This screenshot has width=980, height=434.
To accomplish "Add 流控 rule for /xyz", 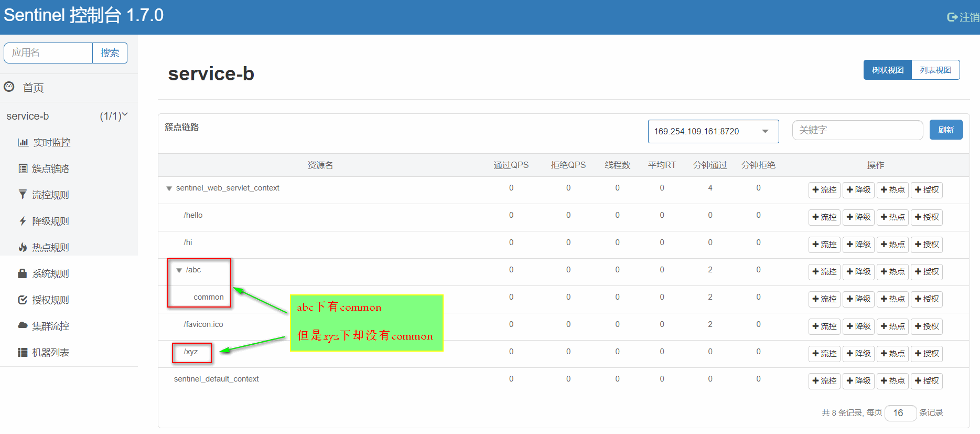I will click(x=824, y=354).
